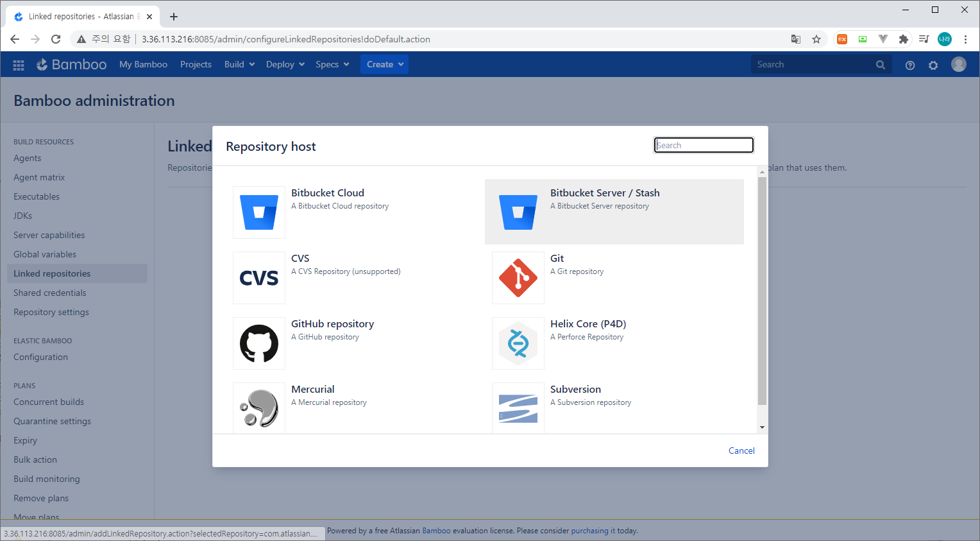980x541 pixels.
Task: Reload the page with refresh icon
Action: [56, 39]
